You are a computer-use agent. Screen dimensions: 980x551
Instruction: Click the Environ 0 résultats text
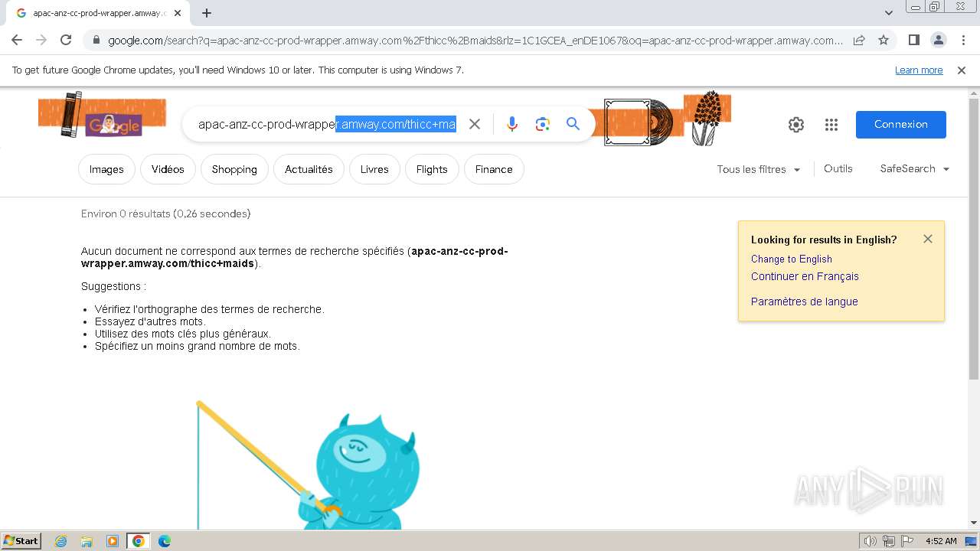point(165,214)
